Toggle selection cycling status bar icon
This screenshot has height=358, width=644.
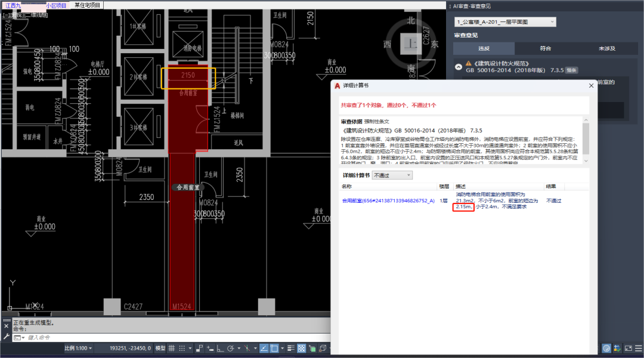pos(312,348)
